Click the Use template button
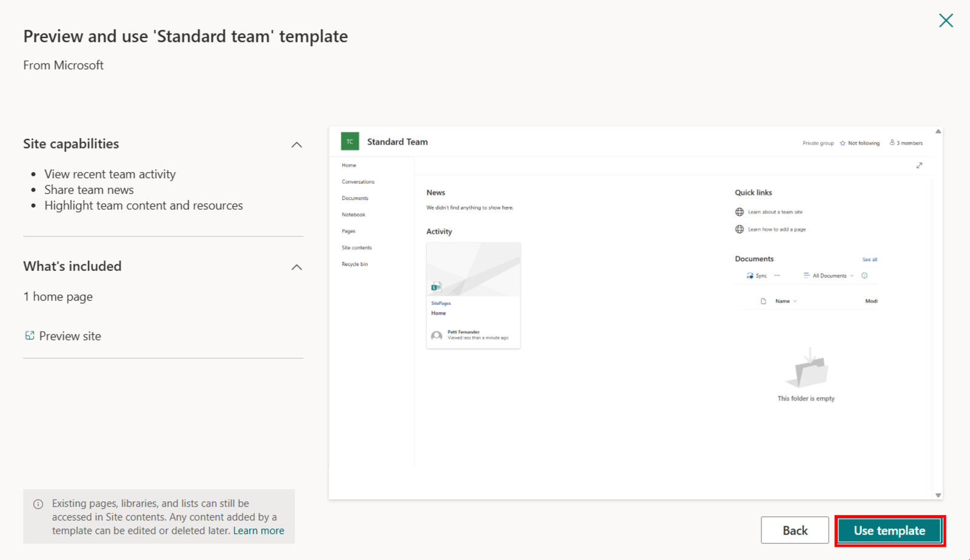Viewport: 970px width, 560px height. 889,530
